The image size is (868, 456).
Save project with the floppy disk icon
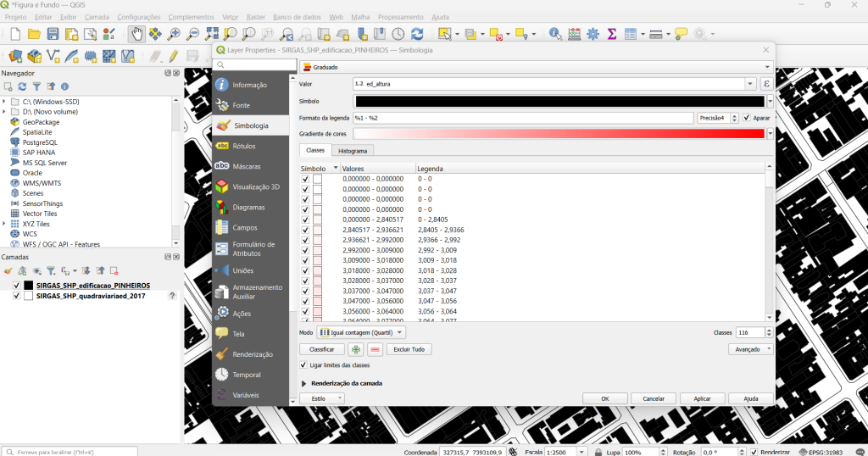pos(53,34)
